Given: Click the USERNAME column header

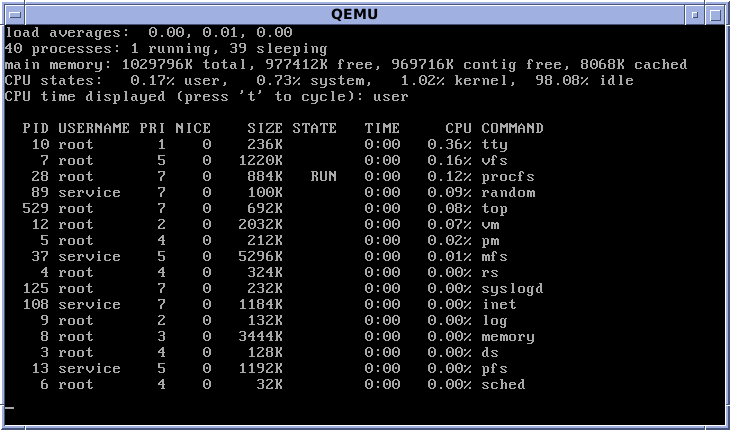Looking at the screenshot, I should 94,128.
